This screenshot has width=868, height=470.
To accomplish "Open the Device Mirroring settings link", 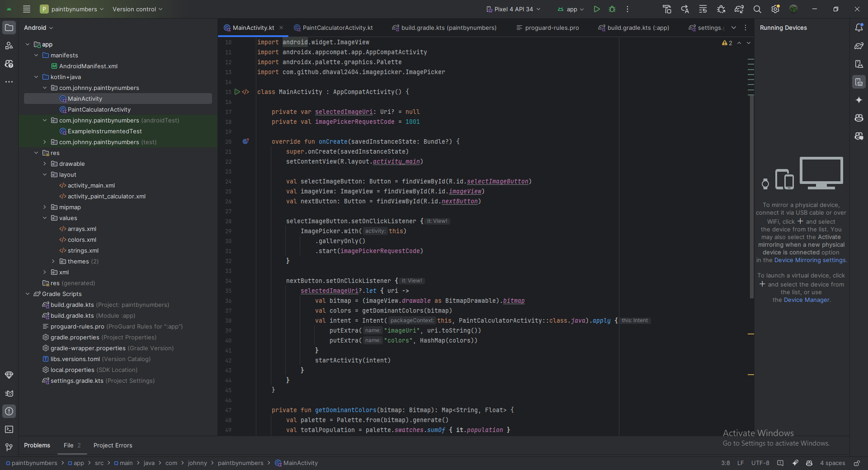I will coord(810,260).
